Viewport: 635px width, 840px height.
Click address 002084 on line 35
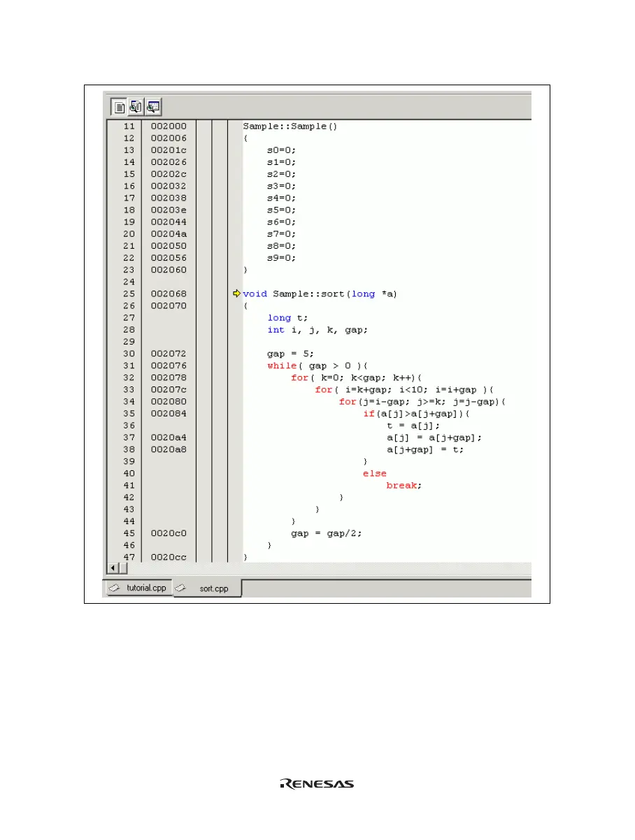pyautogui.click(x=169, y=414)
